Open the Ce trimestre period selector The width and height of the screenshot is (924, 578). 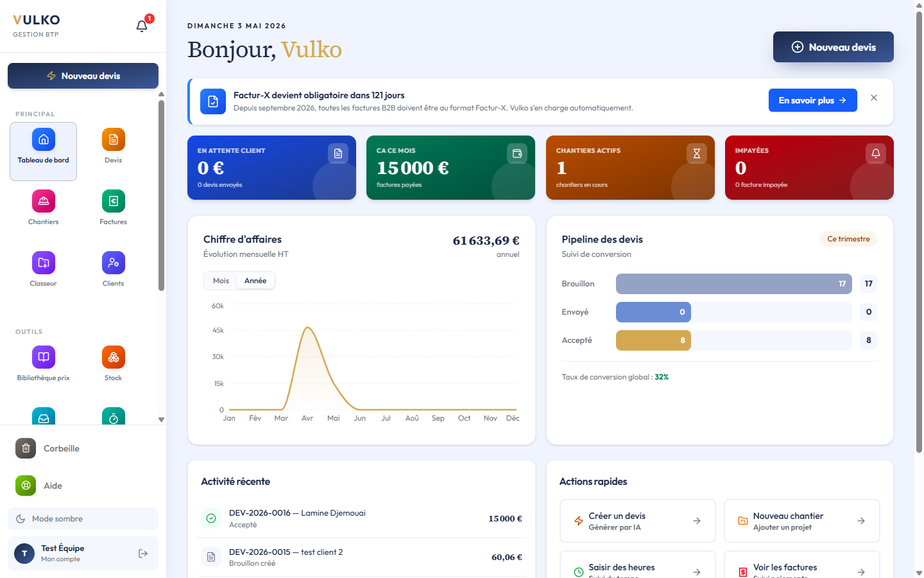(x=848, y=239)
